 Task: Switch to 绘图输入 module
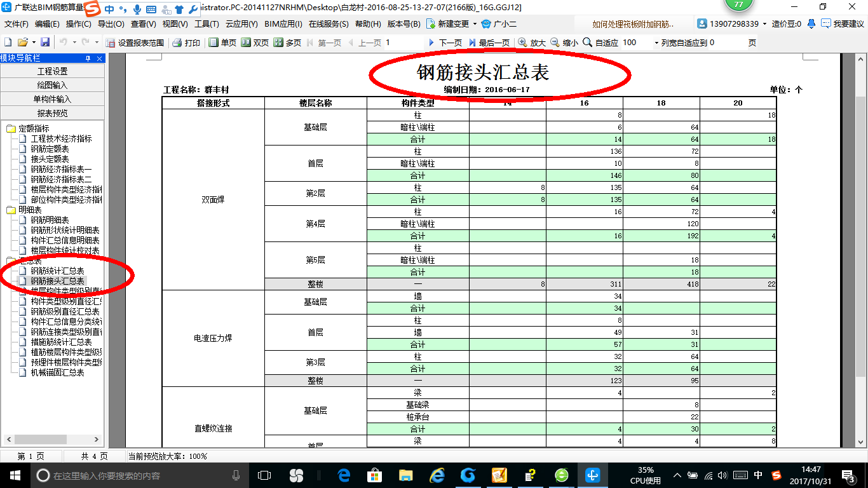pyautogui.click(x=52, y=85)
